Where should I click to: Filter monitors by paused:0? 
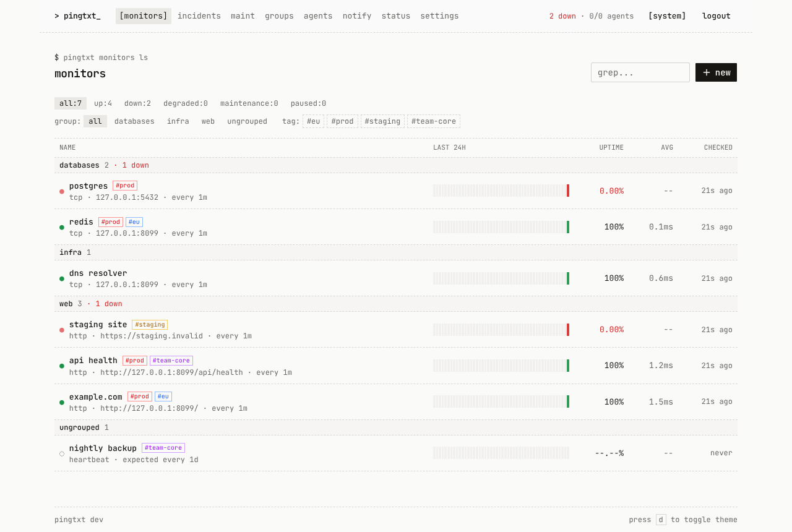point(308,103)
